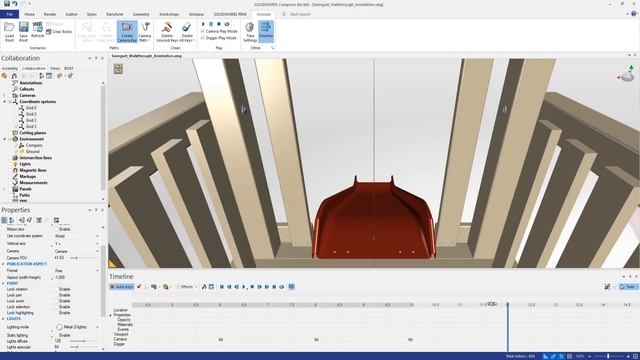This screenshot has width=640, height=360.
Task: Click the ribbon Pause icon
Action: click(x=211, y=24)
